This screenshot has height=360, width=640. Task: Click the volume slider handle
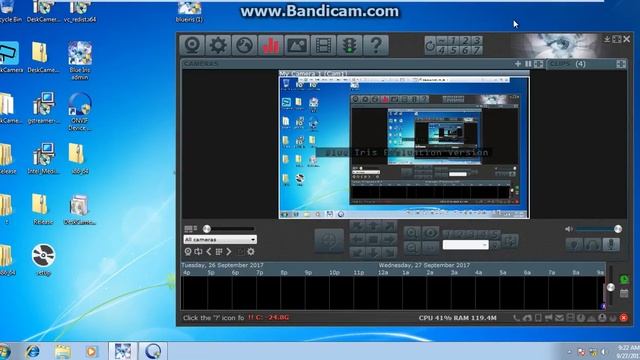618,229
